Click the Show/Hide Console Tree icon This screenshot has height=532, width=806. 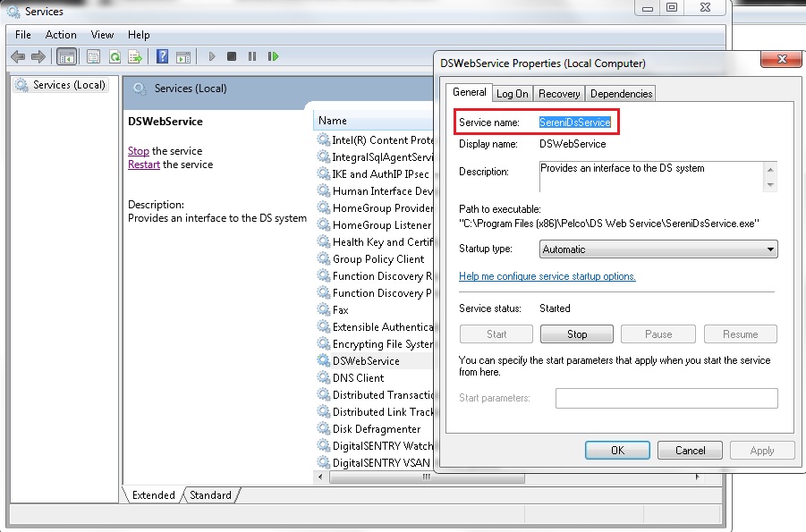[66, 56]
